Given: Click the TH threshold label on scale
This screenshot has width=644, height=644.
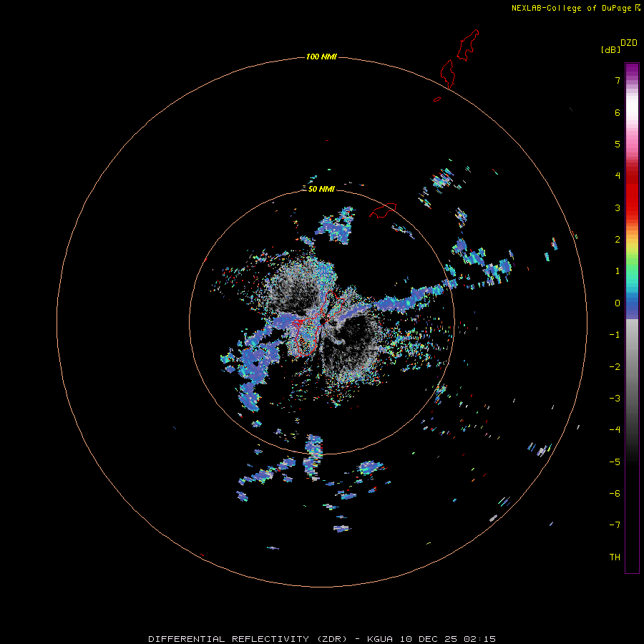Looking at the screenshot, I should [615, 557].
